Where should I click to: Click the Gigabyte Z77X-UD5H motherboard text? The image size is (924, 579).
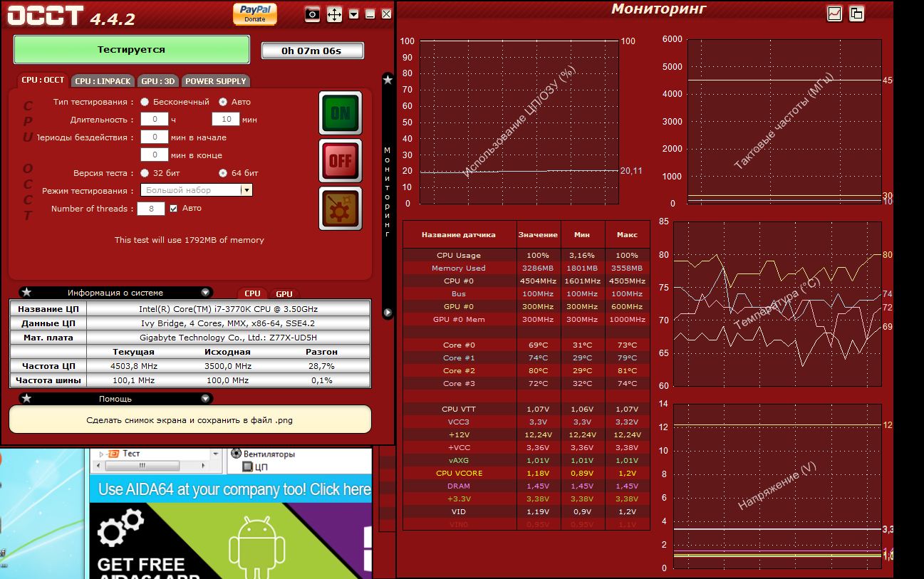(228, 338)
